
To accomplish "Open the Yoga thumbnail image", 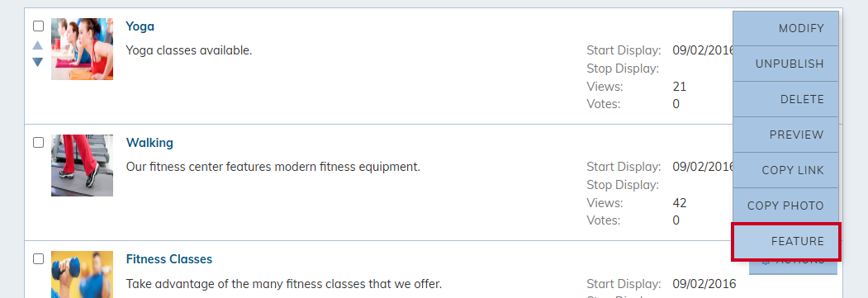I will [x=82, y=50].
